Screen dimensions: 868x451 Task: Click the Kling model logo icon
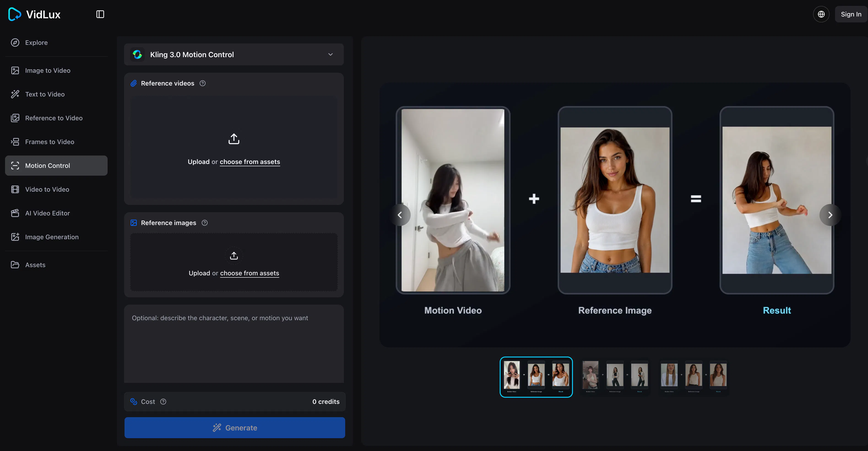point(137,54)
